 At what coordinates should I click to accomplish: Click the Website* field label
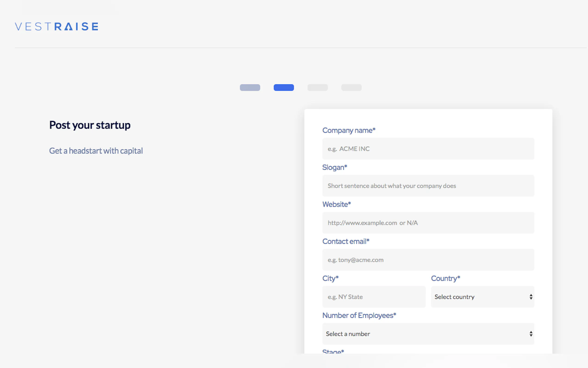click(x=336, y=204)
